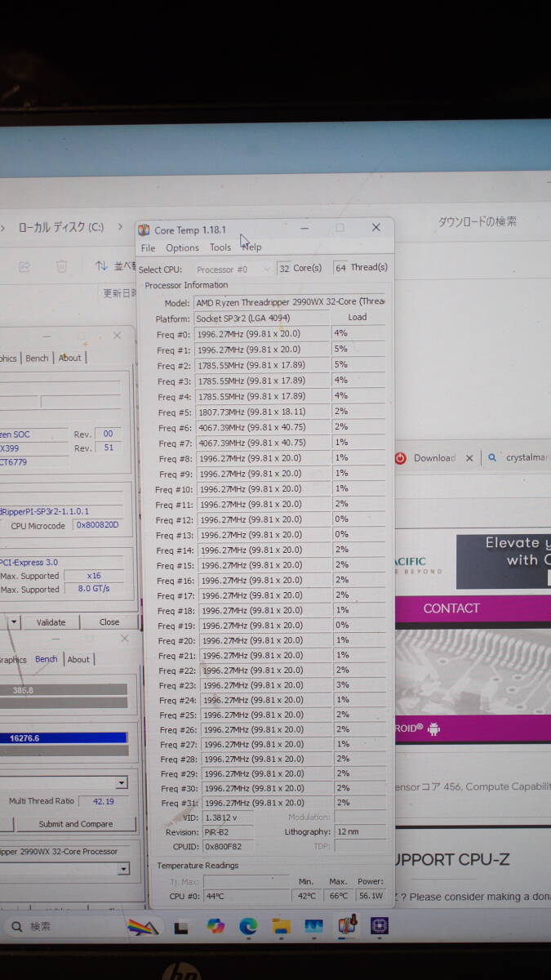
Task: Select ローカル ディスク (C:) in Explorer breadcrumb
Action: (x=61, y=227)
